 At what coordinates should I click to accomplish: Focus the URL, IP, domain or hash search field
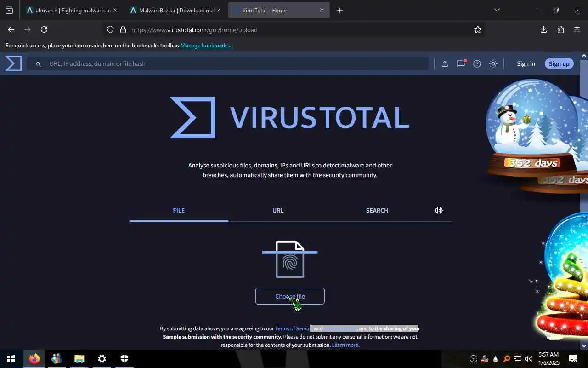[x=228, y=64]
